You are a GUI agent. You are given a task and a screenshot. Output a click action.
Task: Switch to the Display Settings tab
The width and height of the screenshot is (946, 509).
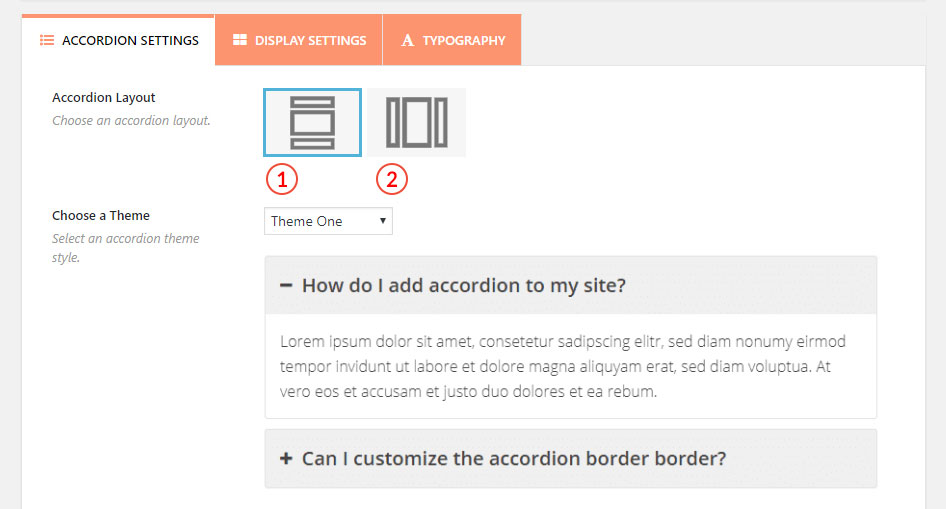click(x=299, y=40)
